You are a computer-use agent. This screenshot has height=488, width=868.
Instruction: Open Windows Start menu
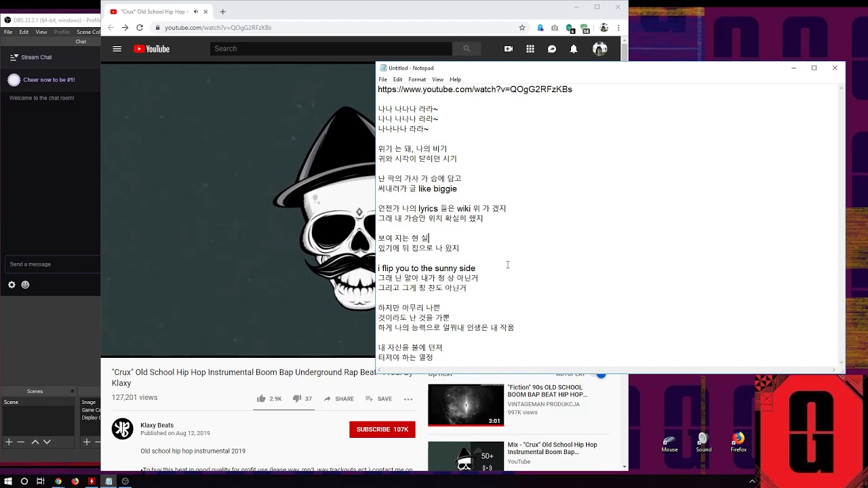[x=8, y=481]
